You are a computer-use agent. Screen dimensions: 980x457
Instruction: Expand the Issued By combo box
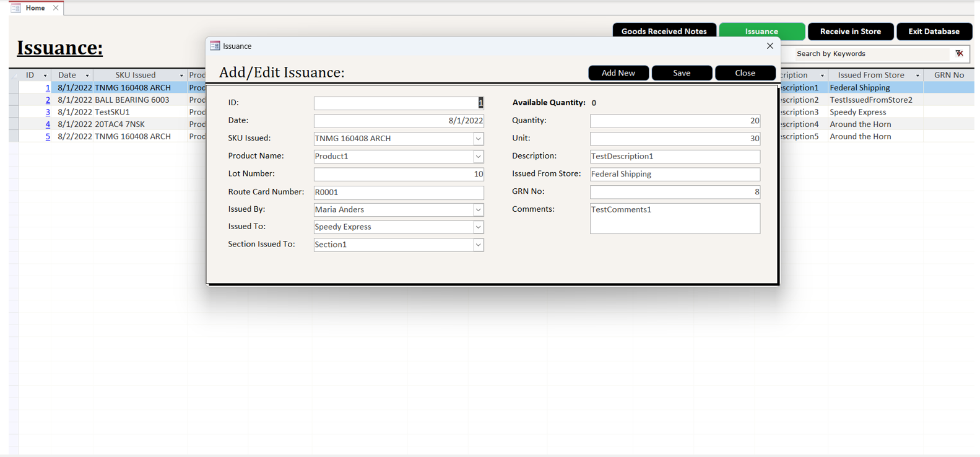[478, 210]
